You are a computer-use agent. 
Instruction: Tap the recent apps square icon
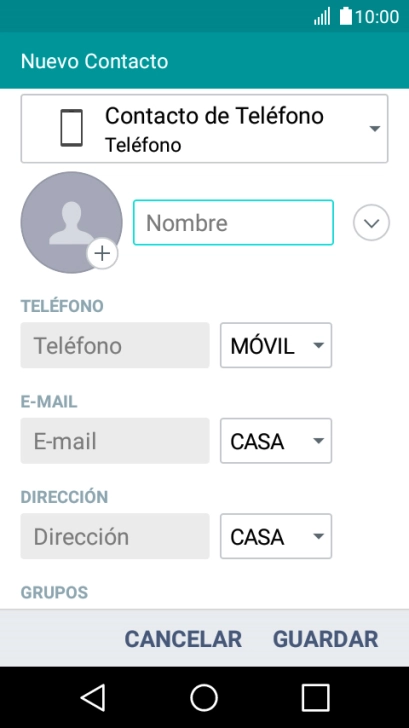[x=316, y=697]
